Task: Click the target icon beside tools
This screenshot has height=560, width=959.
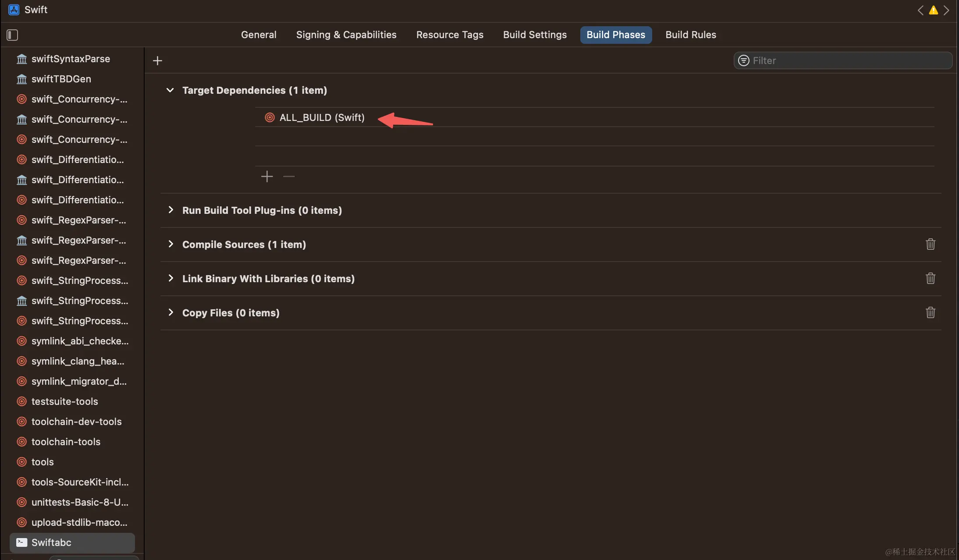Action: tap(21, 462)
